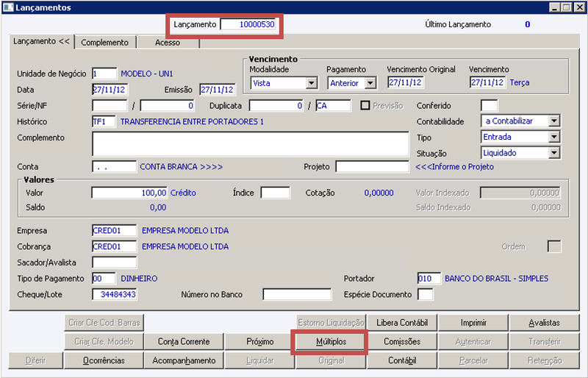Click the Duplicata suffix field CA

[334, 105]
